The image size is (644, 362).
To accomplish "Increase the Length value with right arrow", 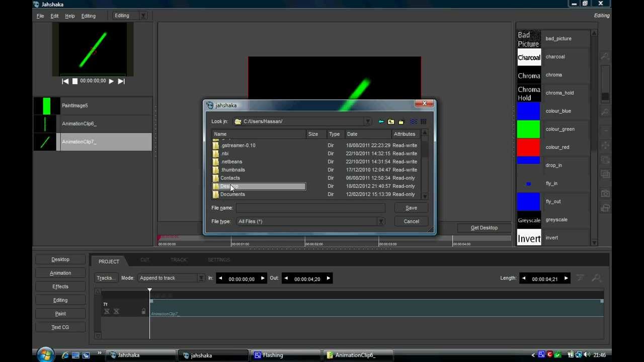I will tap(566, 278).
